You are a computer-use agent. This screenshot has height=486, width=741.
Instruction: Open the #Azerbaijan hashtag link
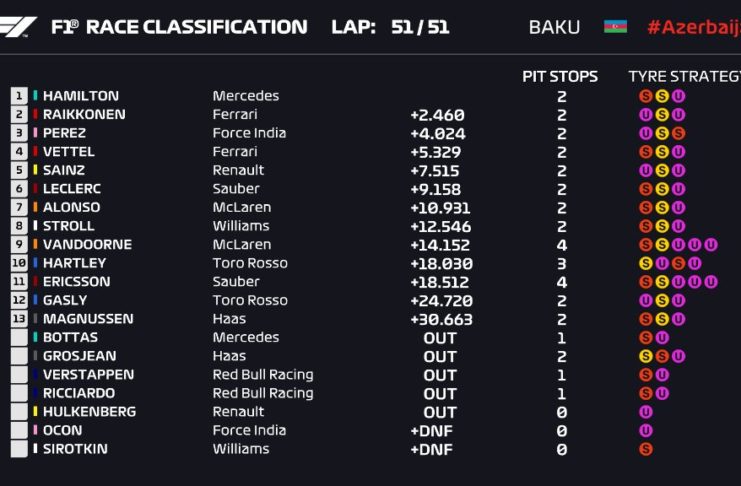click(693, 27)
